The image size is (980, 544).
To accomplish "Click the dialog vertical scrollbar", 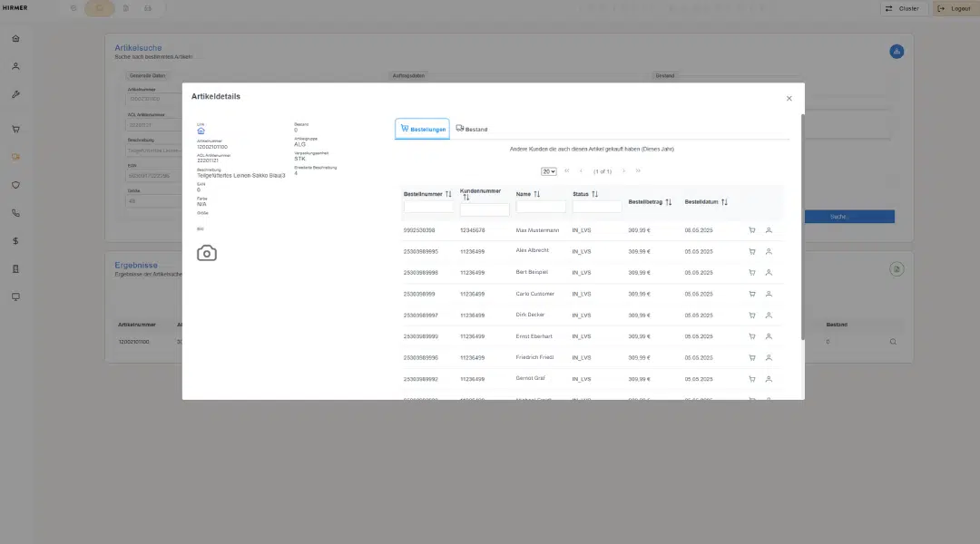I will tap(802, 227).
